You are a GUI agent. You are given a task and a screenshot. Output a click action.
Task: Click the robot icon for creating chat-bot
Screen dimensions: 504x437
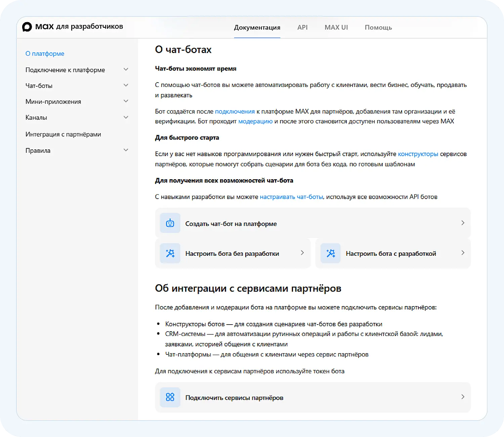click(x=170, y=223)
